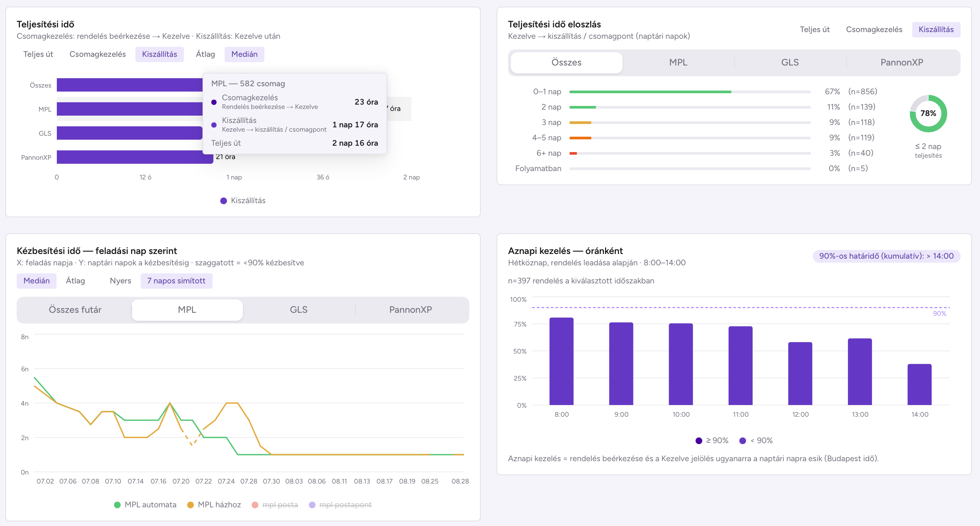Select the Nyers data option
Image resolution: width=980 pixels, height=526 pixels.
tap(120, 281)
